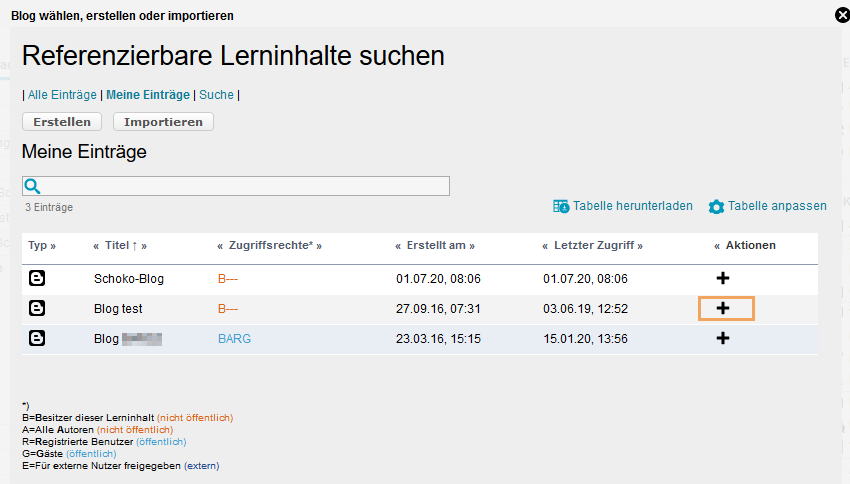Sort table by Erstellt am column
850x484 pixels.
(436, 246)
